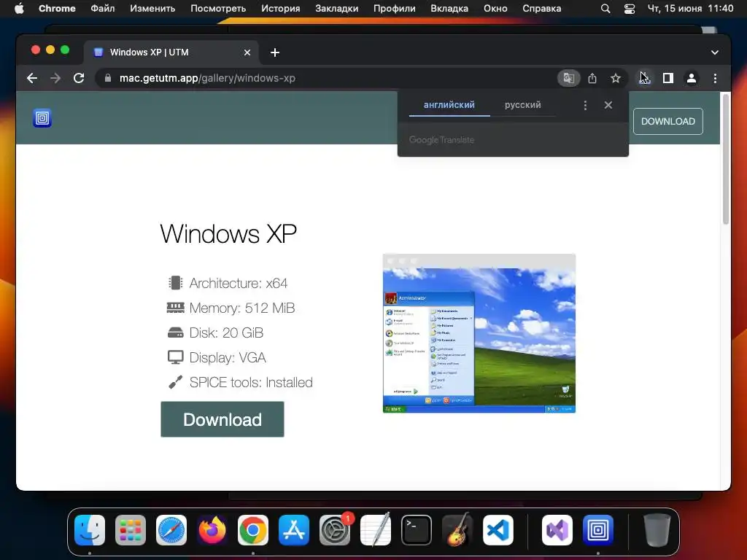Toggle the Chrome side panel

click(668, 78)
